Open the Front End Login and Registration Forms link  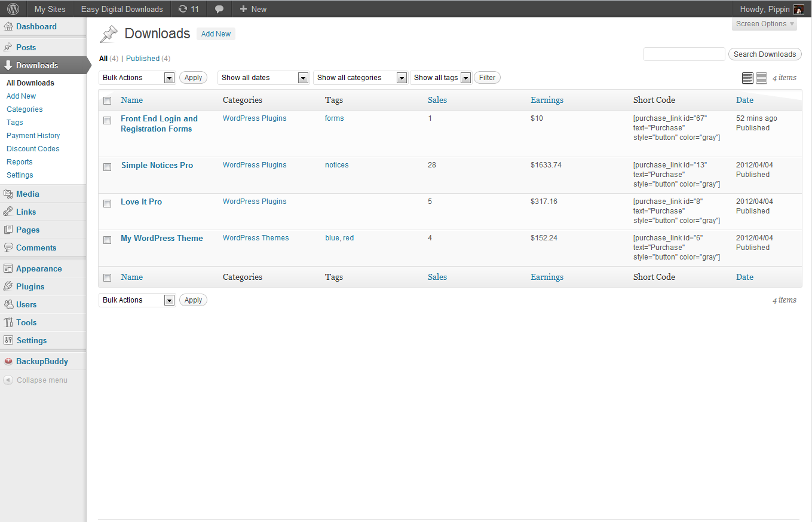click(x=159, y=124)
